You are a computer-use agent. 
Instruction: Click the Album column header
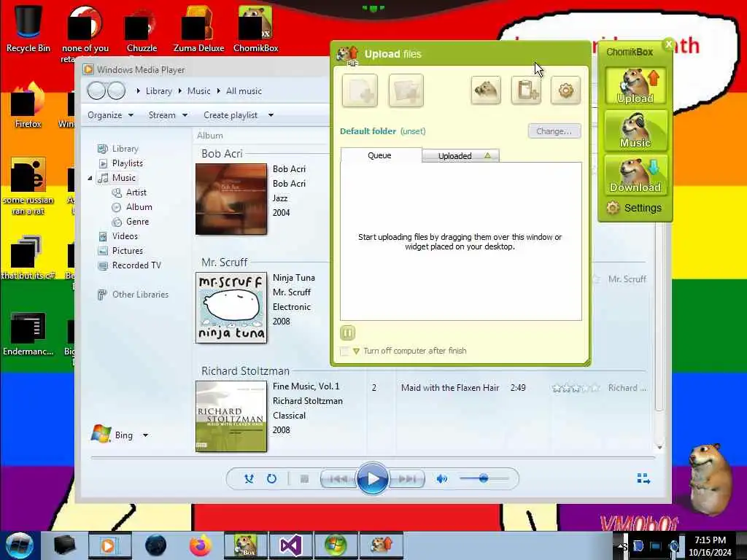(210, 135)
